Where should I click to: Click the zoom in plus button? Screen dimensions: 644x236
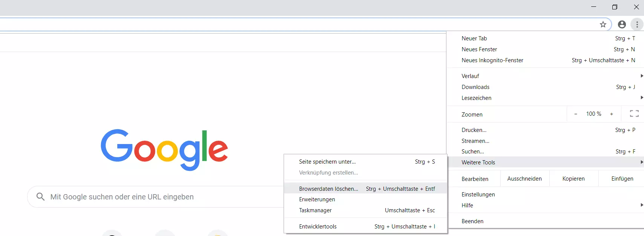[x=612, y=114]
